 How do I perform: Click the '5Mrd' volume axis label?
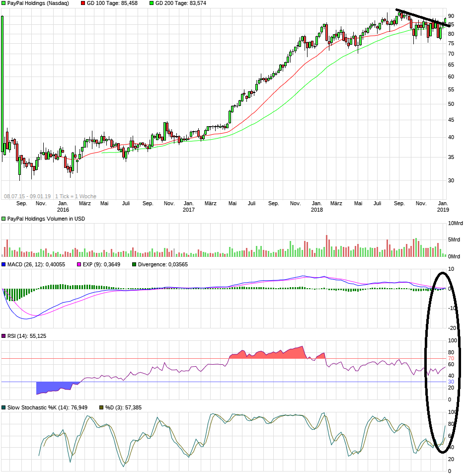pos(454,240)
